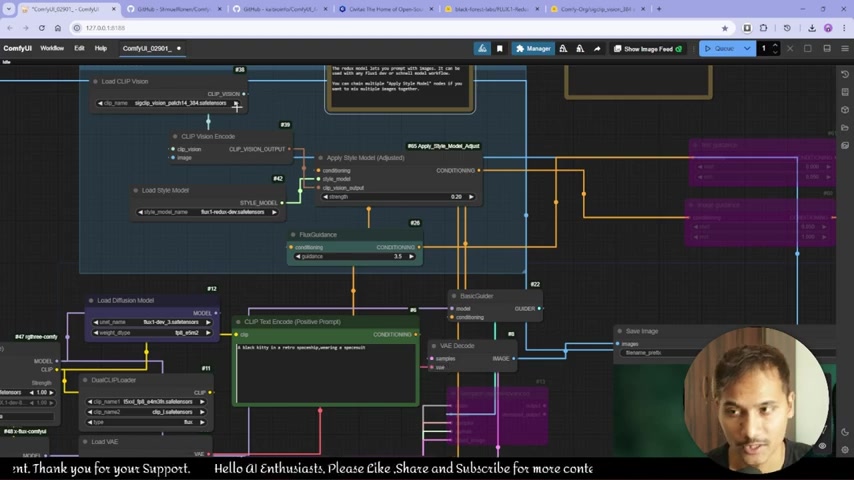854x480 pixels.
Task: Select next unet_name with right arrow
Action: pos(208,323)
